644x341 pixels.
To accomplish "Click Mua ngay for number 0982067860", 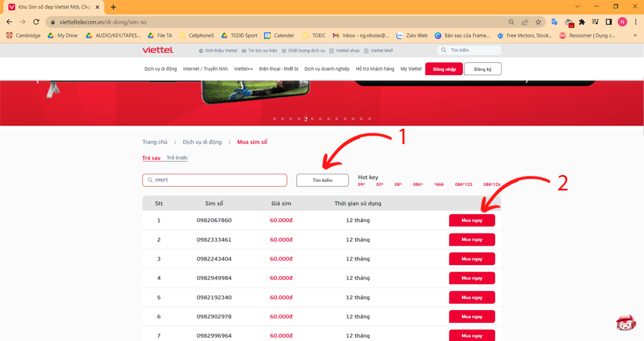I will point(471,220).
